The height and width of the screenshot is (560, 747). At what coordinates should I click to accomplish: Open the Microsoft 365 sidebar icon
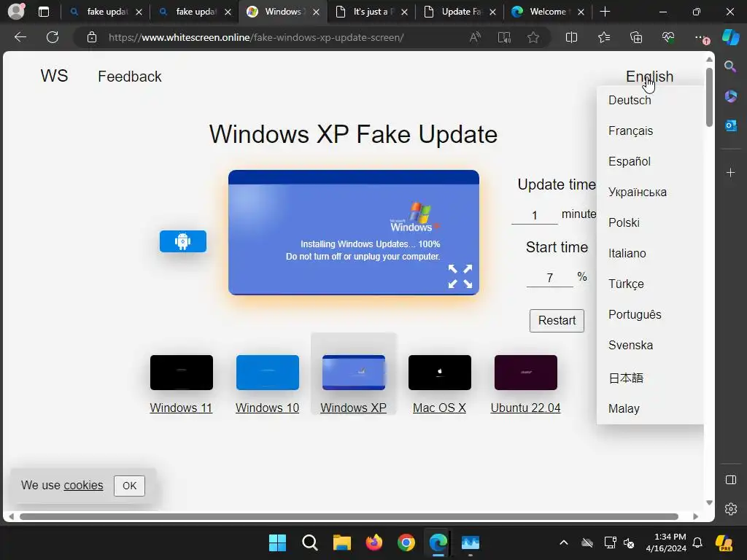[730, 96]
